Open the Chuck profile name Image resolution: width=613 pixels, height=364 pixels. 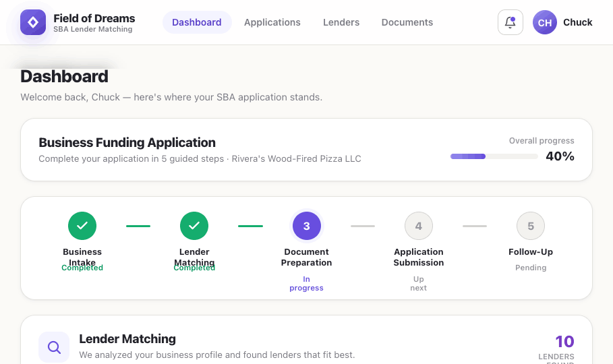[577, 22]
